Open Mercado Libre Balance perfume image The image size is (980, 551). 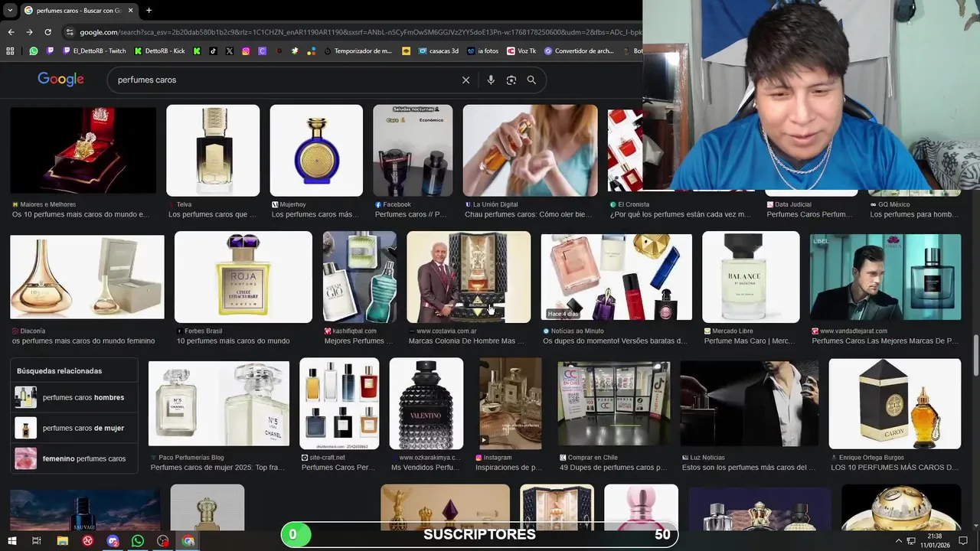[751, 276]
